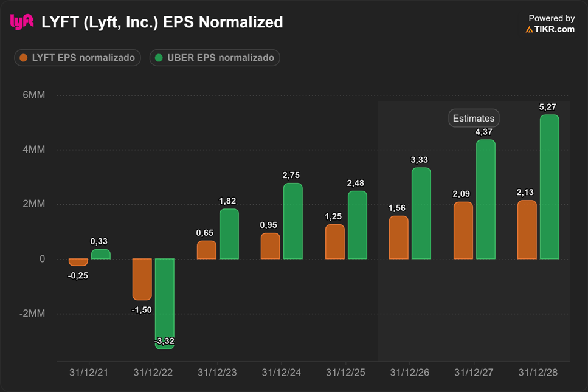Select LYFT bar for 31/12/21 labeled -0,25
Viewport: 588px width, 392px height.
coord(78,263)
